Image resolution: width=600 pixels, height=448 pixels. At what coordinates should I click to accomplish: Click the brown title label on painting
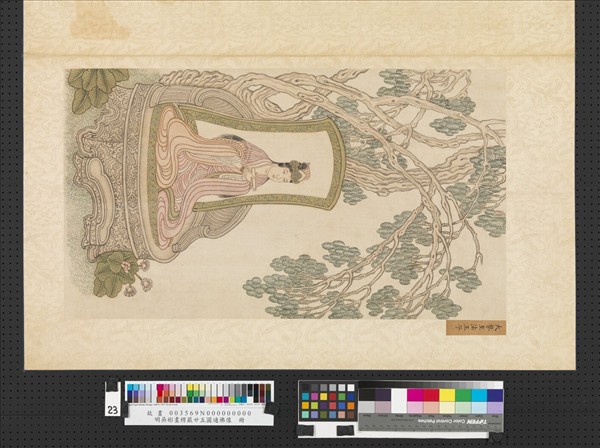click(462, 326)
